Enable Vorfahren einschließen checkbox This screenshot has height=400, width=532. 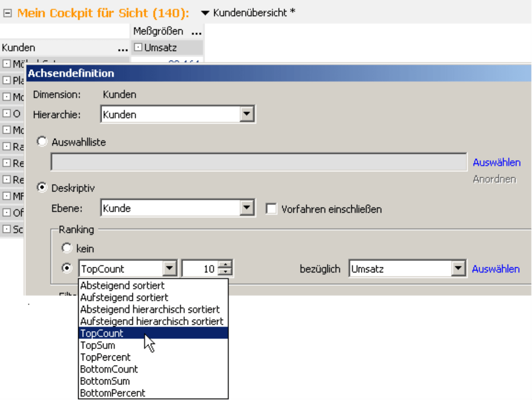click(x=272, y=209)
